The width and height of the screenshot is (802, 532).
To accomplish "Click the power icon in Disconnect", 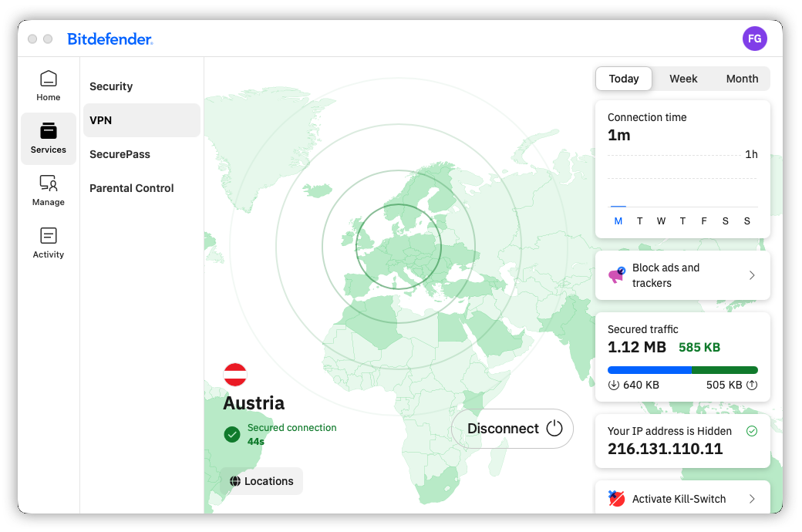I will click(x=554, y=428).
